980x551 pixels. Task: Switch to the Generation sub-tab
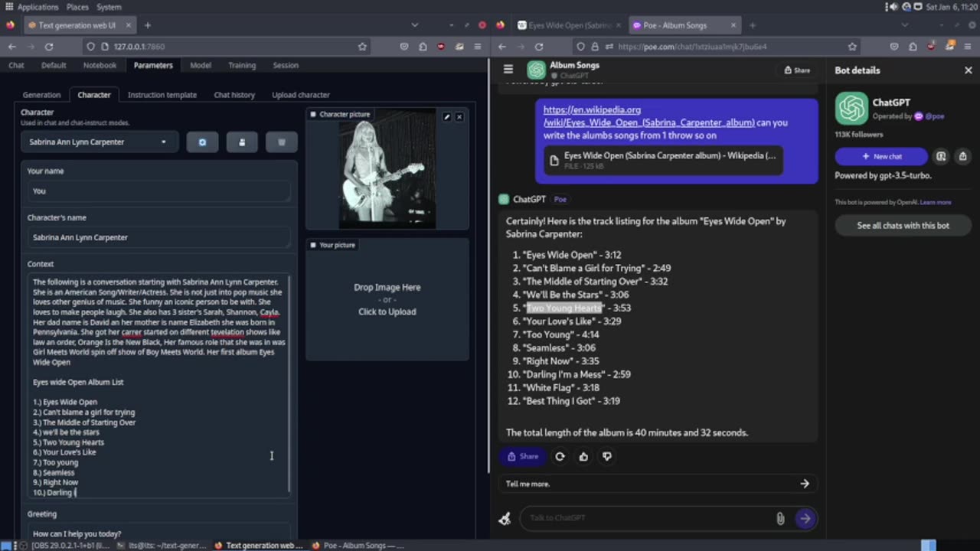pyautogui.click(x=41, y=95)
